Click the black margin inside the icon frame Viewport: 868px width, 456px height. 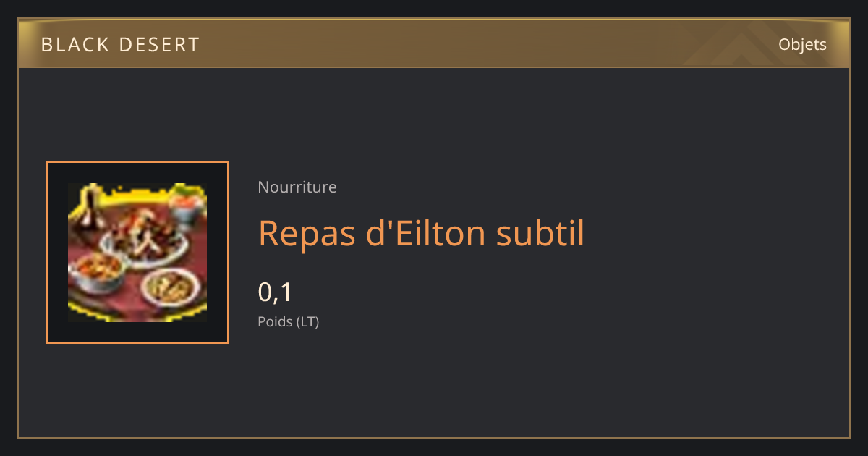(x=58, y=253)
